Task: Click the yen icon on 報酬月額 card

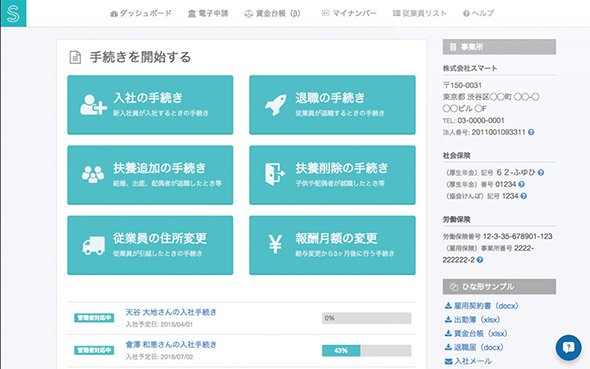Action: coord(275,244)
